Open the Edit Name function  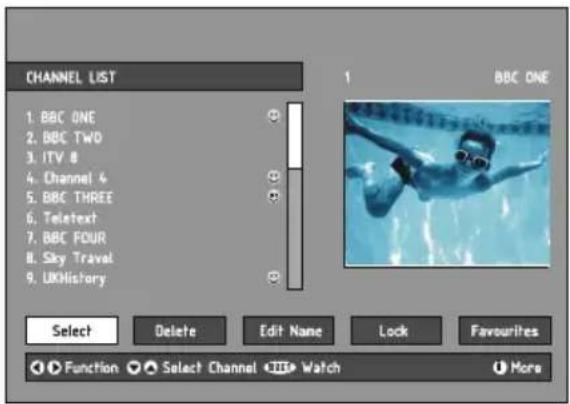point(288,331)
